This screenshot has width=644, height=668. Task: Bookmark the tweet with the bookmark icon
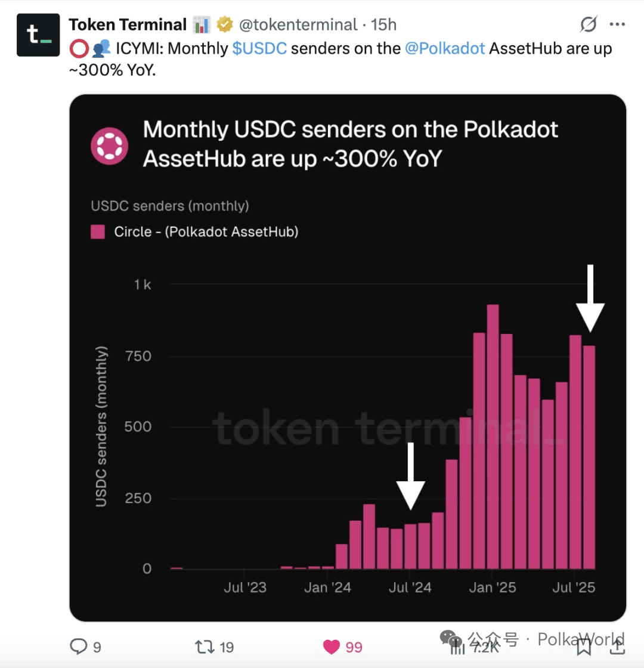coord(584,647)
